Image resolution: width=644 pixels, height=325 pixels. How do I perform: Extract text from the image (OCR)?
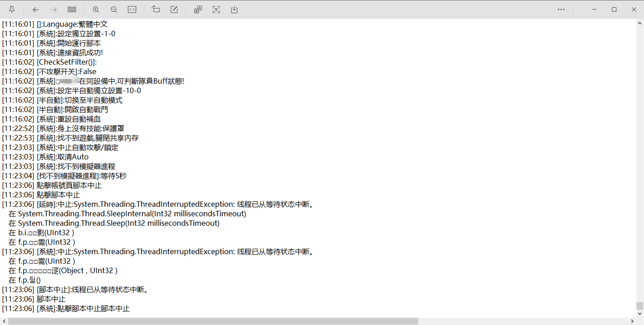(x=216, y=9)
